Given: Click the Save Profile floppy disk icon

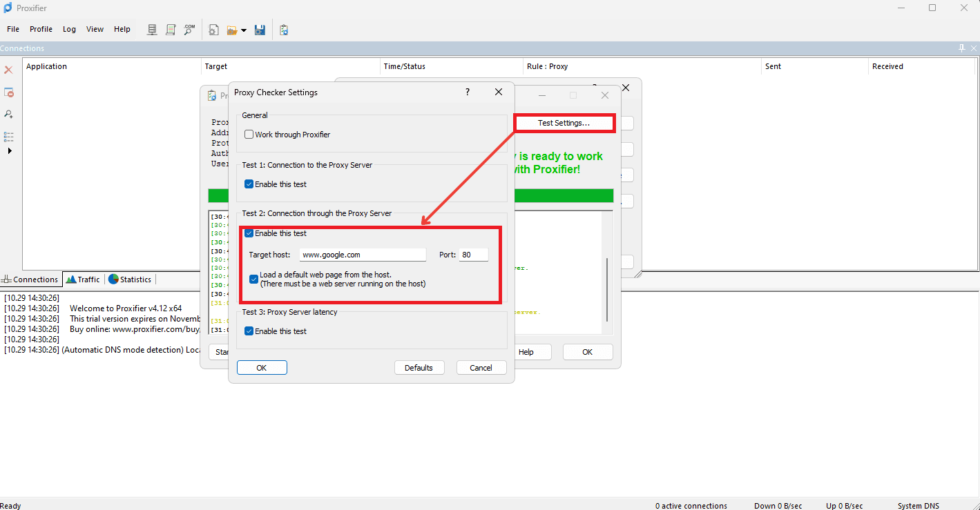Looking at the screenshot, I should 260,30.
